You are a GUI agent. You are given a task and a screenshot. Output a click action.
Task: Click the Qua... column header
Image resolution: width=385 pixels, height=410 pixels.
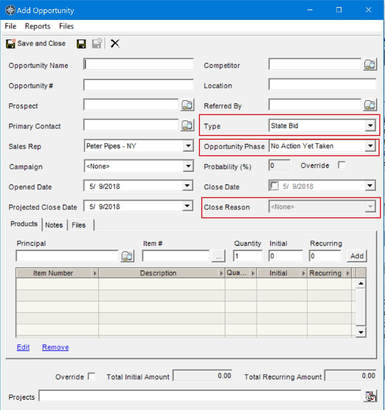241,273
